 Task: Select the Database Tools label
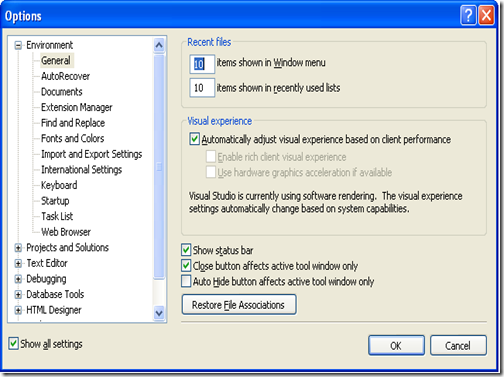point(55,295)
